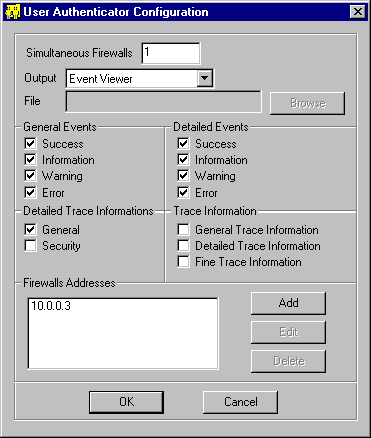Click the User Authenticator title bar icon
The width and height of the screenshot is (371, 438).
click(13, 12)
